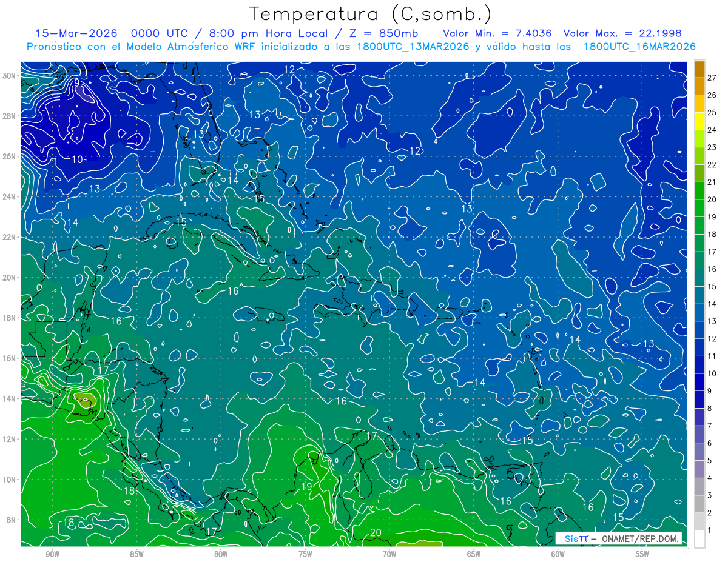Click the "24N" latitude axis label

pos(9,196)
